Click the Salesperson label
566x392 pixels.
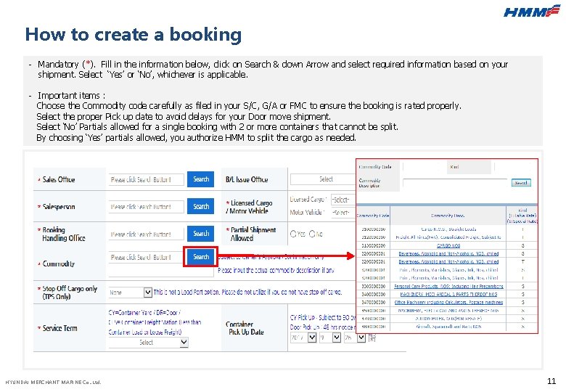click(x=59, y=207)
